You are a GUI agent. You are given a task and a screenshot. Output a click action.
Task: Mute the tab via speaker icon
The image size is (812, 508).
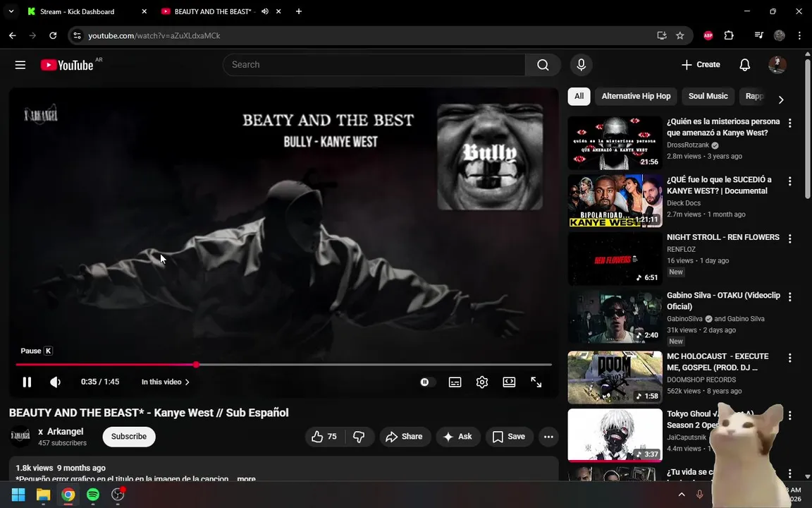(x=265, y=11)
